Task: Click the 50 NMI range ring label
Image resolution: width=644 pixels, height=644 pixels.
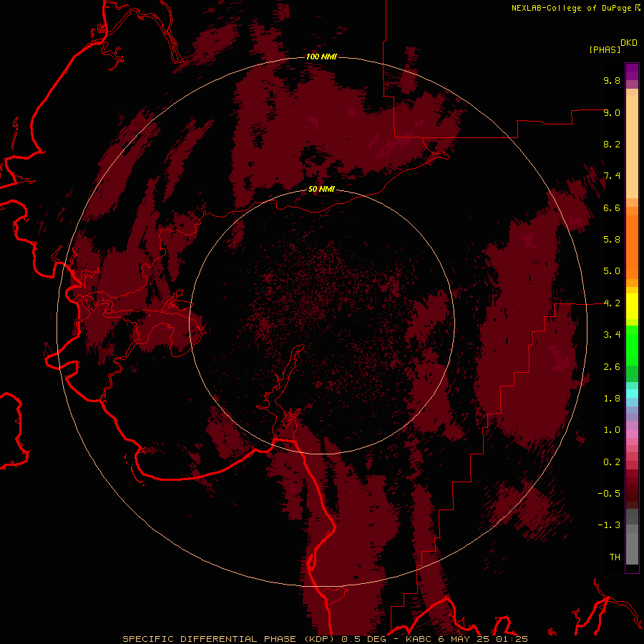Action: 321,189
